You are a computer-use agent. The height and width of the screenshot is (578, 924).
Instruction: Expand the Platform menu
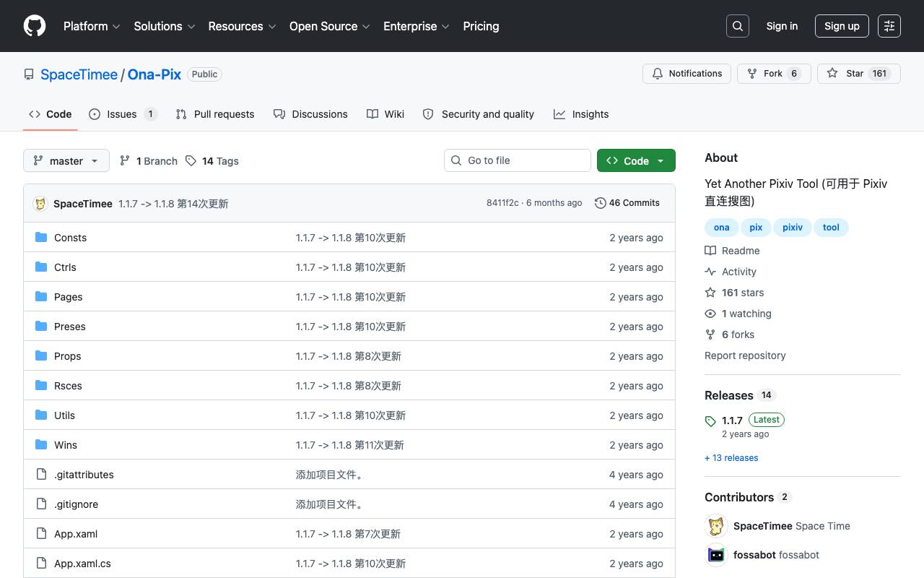[x=92, y=26]
